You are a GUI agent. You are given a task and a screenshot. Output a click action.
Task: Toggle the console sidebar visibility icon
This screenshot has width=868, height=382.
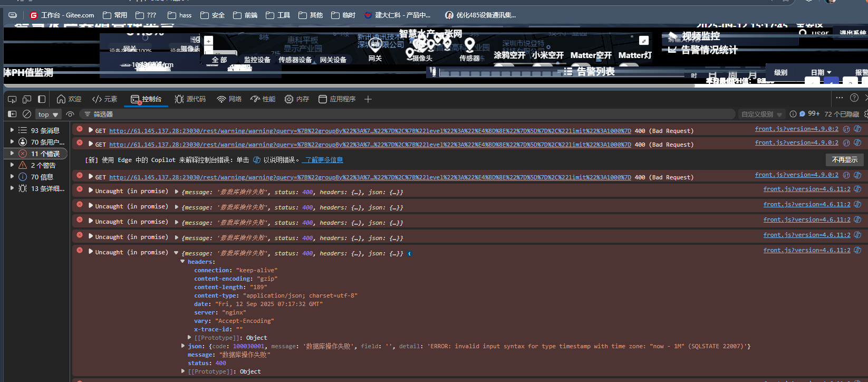point(12,114)
